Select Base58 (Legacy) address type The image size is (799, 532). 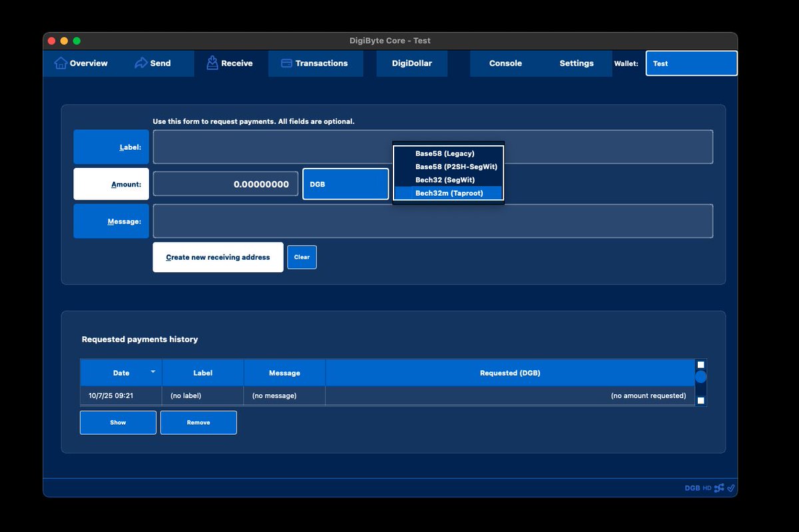pyautogui.click(x=448, y=153)
